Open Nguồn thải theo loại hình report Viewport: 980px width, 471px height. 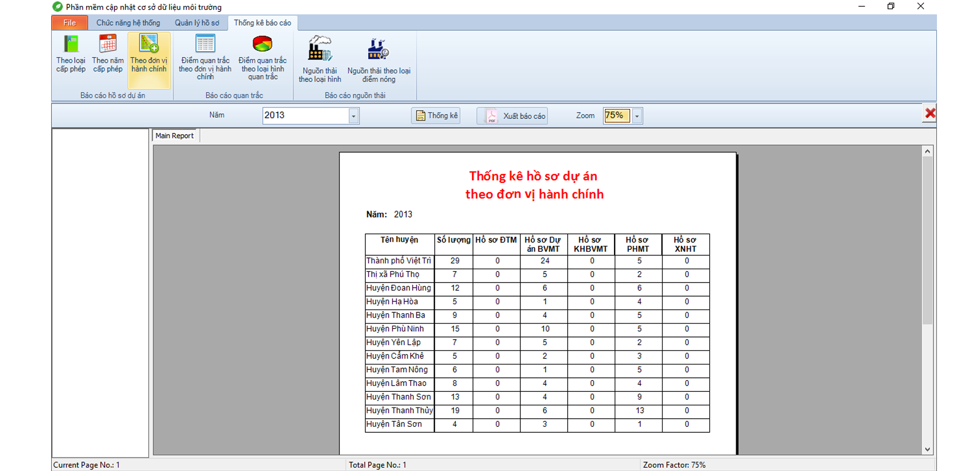[x=320, y=60]
